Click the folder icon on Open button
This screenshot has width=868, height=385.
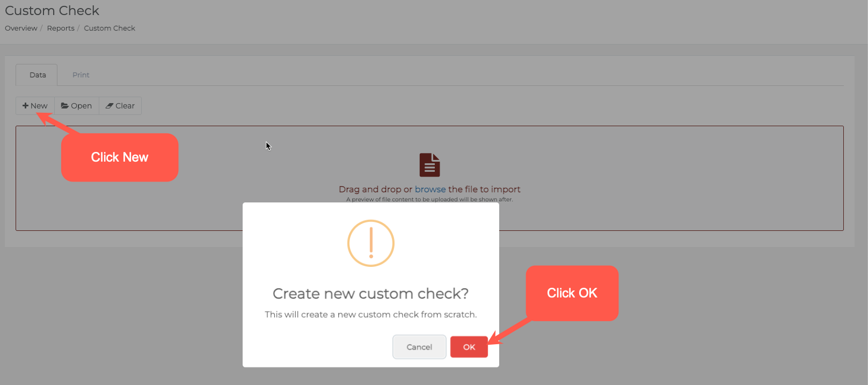[65, 106]
